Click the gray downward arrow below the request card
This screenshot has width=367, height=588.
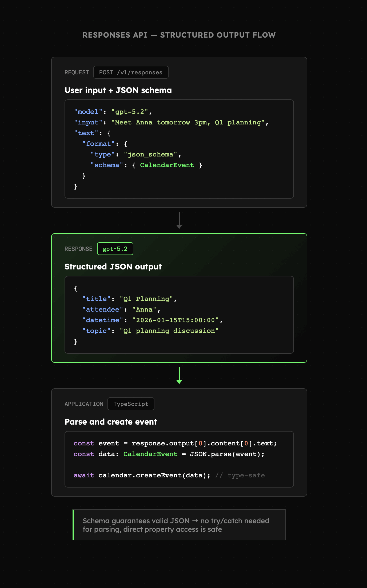(179, 220)
